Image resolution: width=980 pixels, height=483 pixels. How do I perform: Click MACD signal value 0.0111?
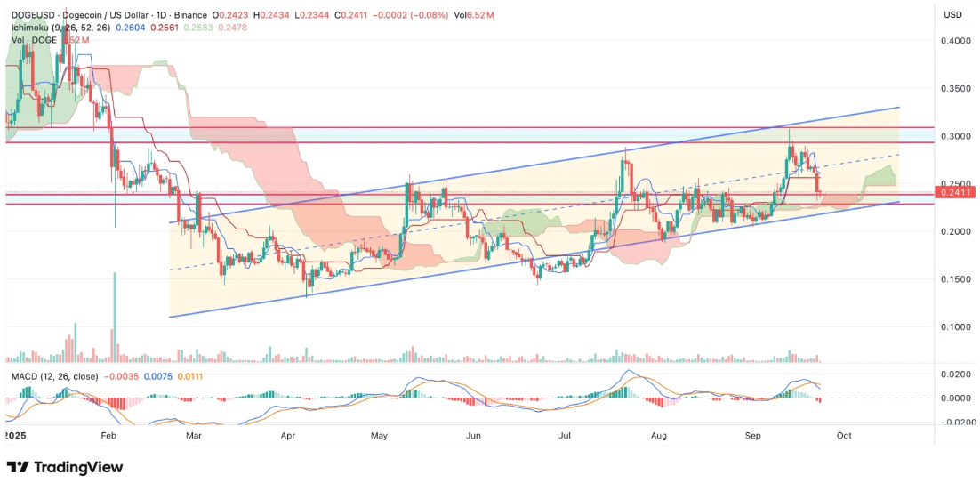click(189, 377)
